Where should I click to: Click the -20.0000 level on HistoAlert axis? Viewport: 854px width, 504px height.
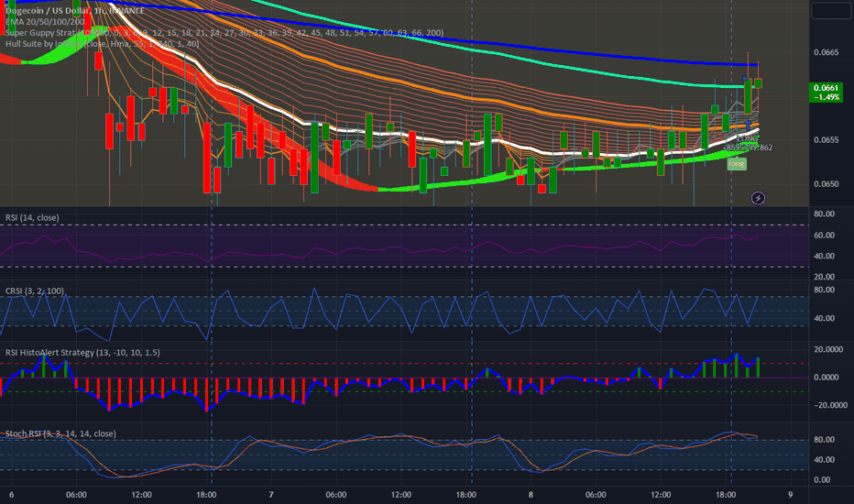point(830,405)
